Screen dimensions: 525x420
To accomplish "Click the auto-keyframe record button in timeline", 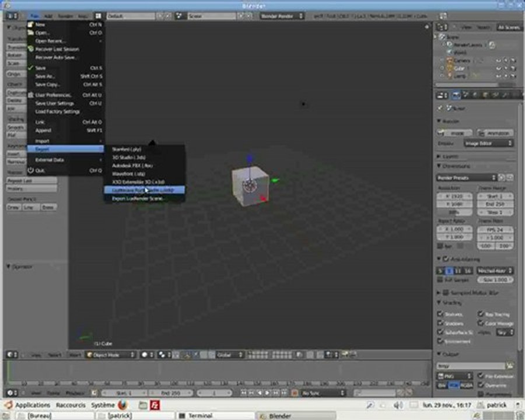I will point(295,393).
